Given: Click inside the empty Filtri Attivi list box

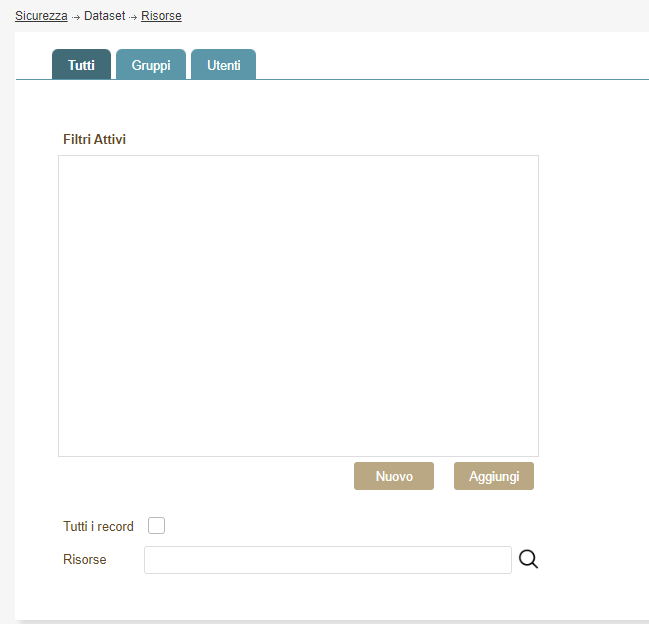Looking at the screenshot, I should click(298, 305).
